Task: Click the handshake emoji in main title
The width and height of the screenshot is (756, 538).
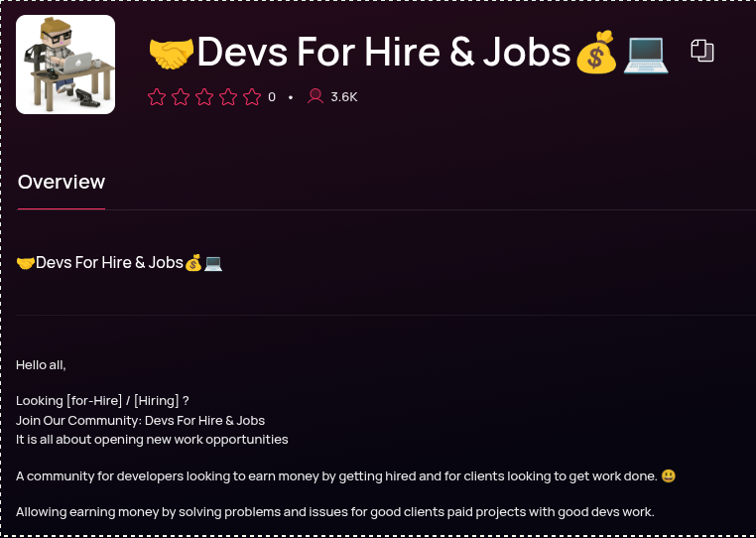Action: pos(171,53)
